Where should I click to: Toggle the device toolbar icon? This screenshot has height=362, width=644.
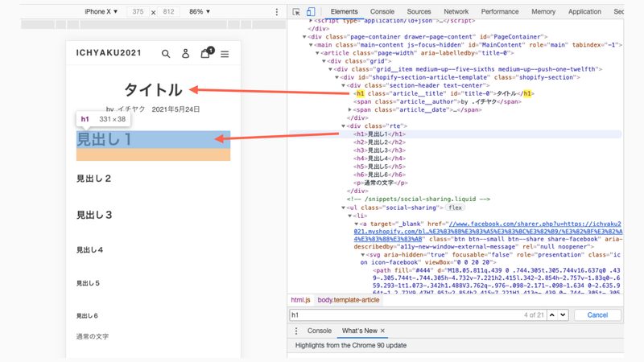pyautogui.click(x=311, y=12)
